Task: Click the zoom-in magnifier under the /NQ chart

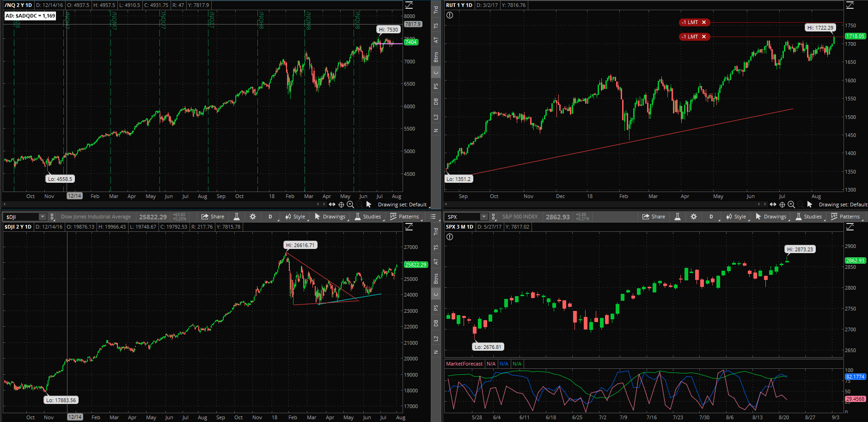Action: click(x=350, y=205)
